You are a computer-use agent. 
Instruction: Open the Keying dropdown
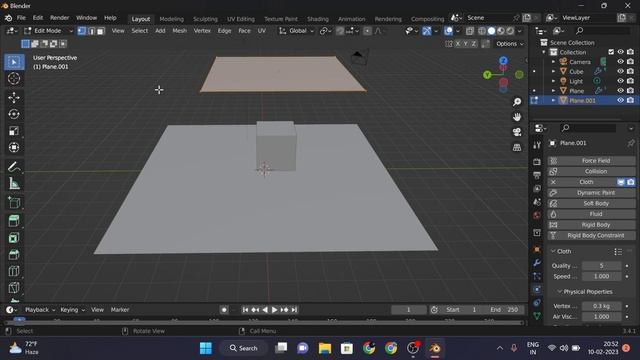coord(72,310)
